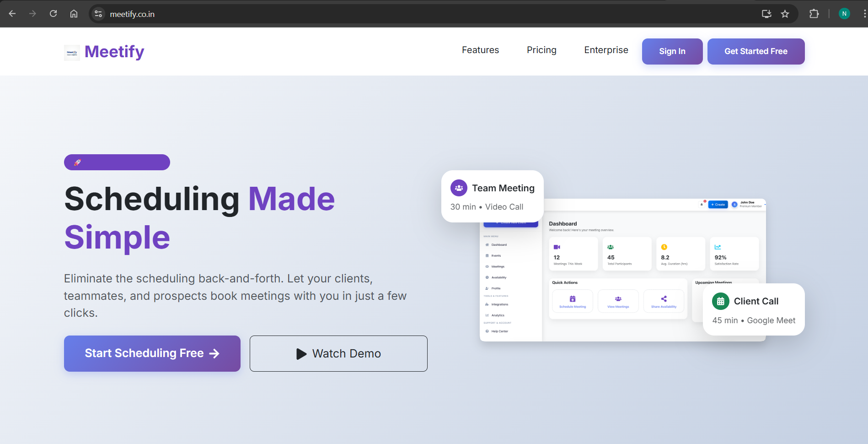Open the Help Center sidebar entry
Image resolution: width=868 pixels, height=444 pixels.
point(500,331)
